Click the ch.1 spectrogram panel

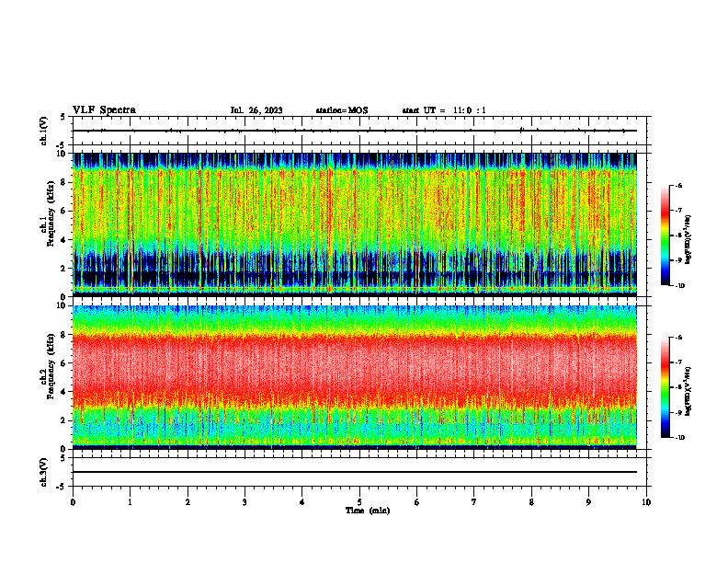coord(355,224)
